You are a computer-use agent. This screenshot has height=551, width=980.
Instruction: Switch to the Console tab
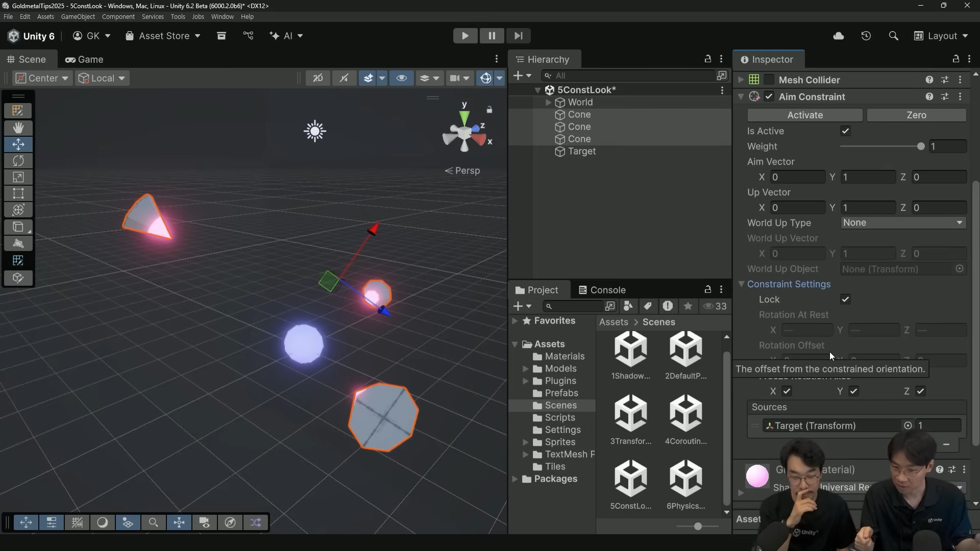click(x=602, y=290)
